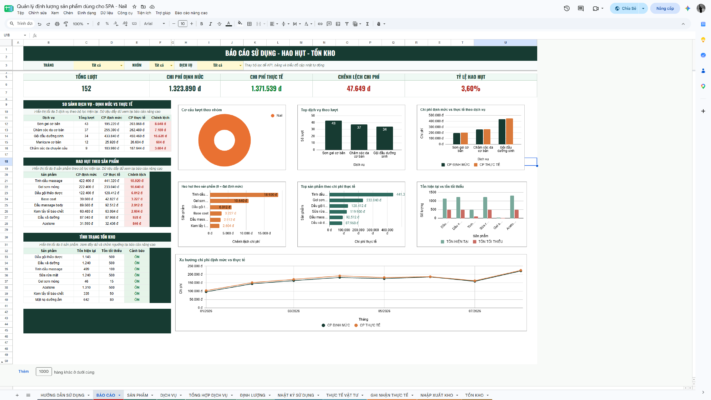Open the Chỉnh sửa menu
Screen dimensions: 711x400
click(38, 13)
